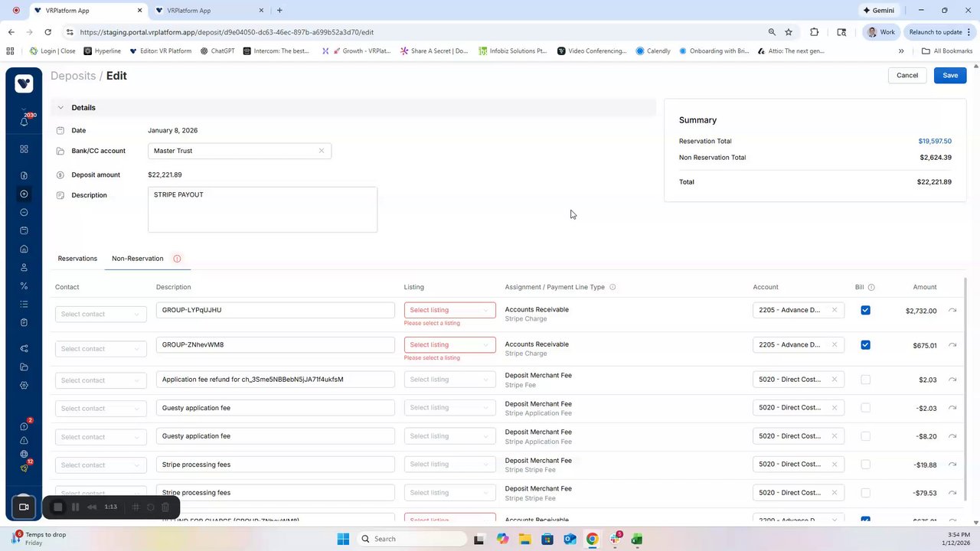Click the info icon beside Payment Line Type
This screenshot has width=980, height=551.
tap(612, 287)
